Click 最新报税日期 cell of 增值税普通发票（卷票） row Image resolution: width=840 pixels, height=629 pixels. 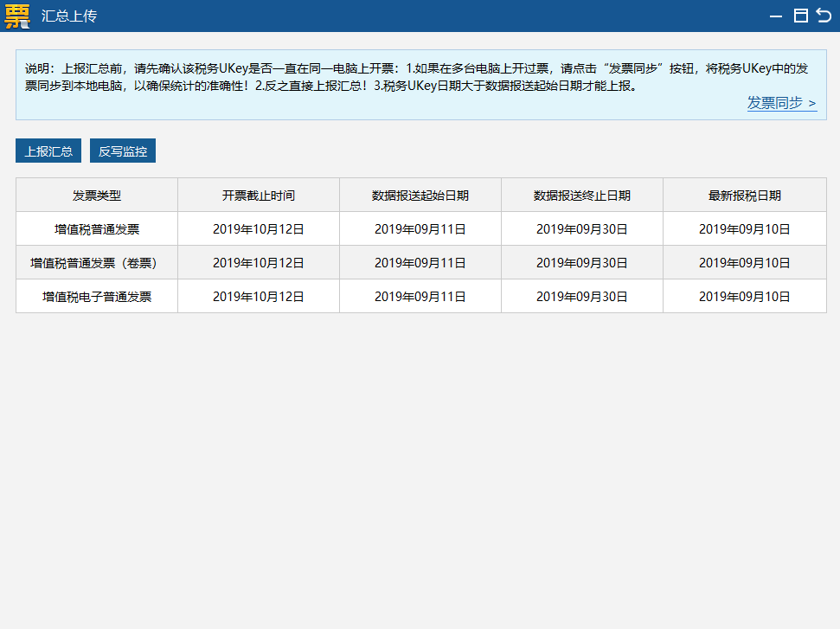click(745, 263)
